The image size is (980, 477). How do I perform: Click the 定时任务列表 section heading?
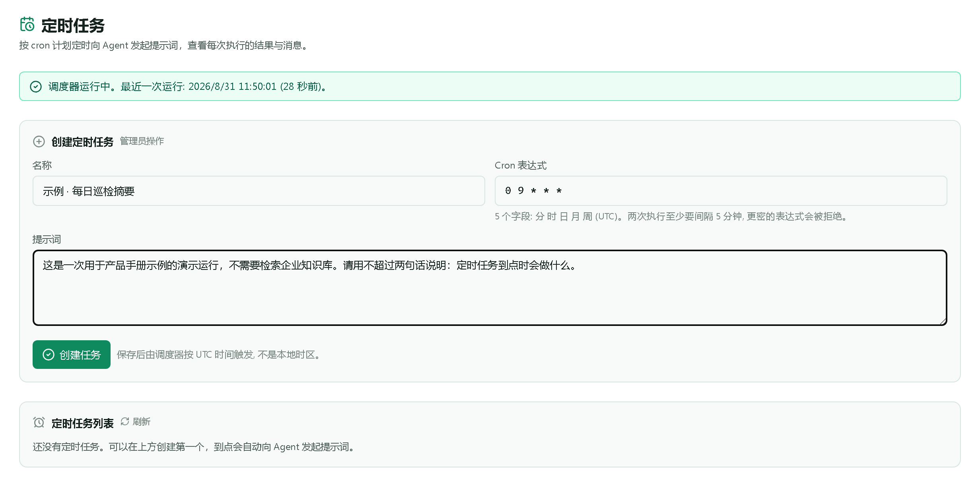coord(83,423)
